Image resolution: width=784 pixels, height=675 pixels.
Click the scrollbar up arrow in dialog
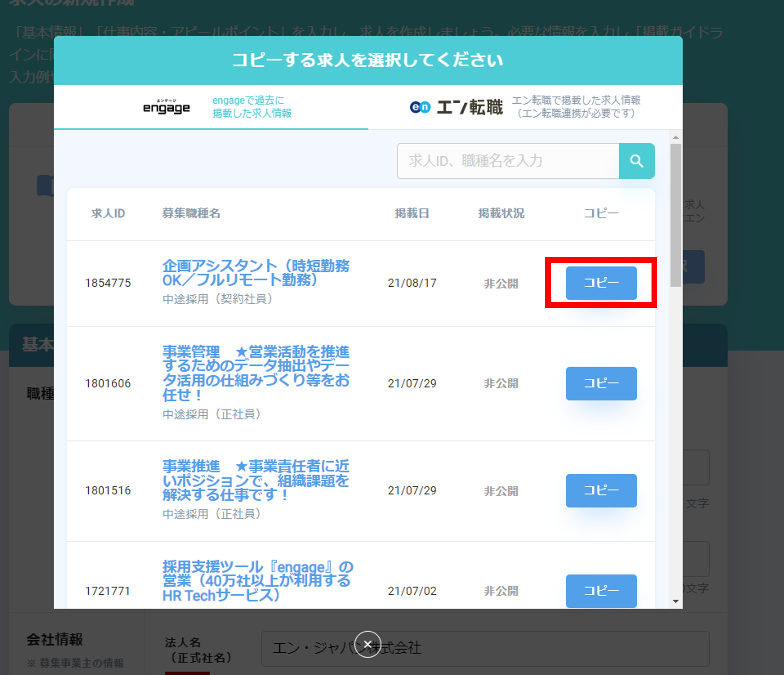coord(676,137)
